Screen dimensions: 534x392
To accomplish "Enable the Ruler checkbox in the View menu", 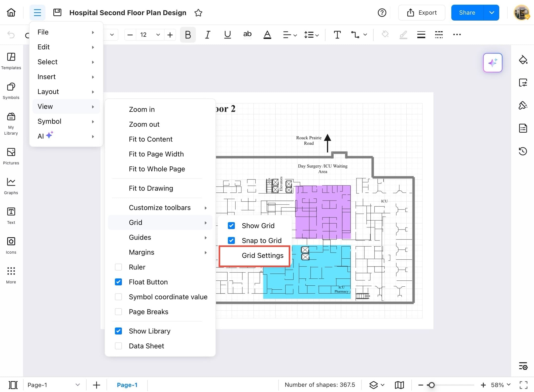I will (118, 267).
